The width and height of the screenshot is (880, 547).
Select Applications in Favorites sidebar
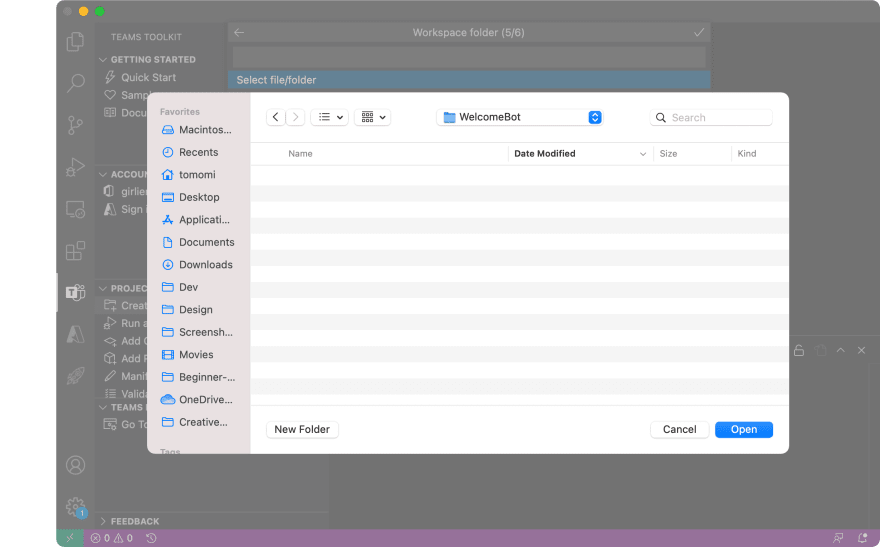point(198,219)
